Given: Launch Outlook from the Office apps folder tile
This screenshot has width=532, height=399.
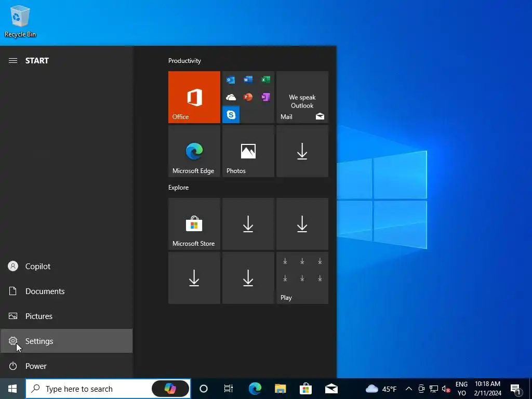Looking at the screenshot, I should (231, 80).
